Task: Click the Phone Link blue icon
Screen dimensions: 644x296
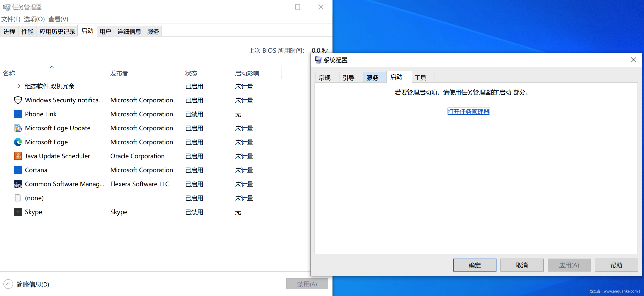Action: click(x=18, y=114)
